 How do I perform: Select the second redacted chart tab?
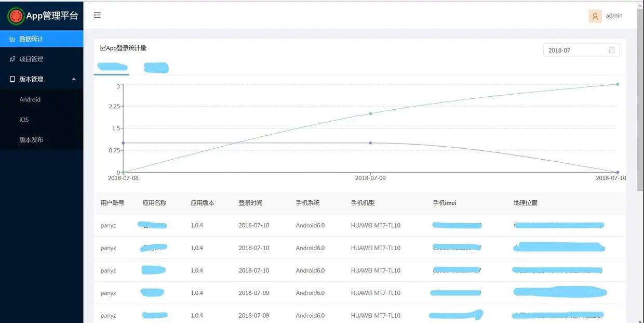tap(156, 68)
